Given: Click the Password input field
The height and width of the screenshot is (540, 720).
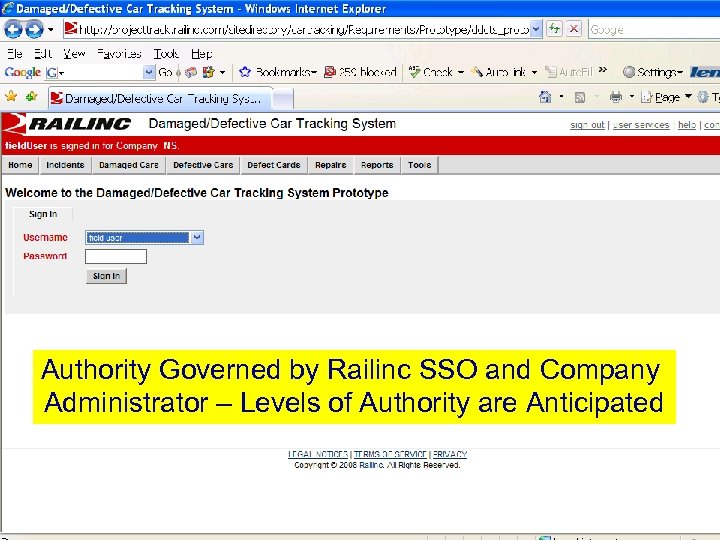Looking at the screenshot, I should (x=116, y=256).
